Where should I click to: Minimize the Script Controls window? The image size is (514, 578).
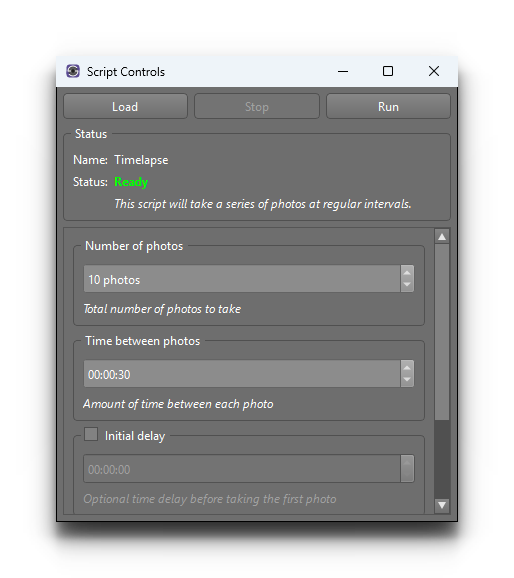click(x=343, y=71)
